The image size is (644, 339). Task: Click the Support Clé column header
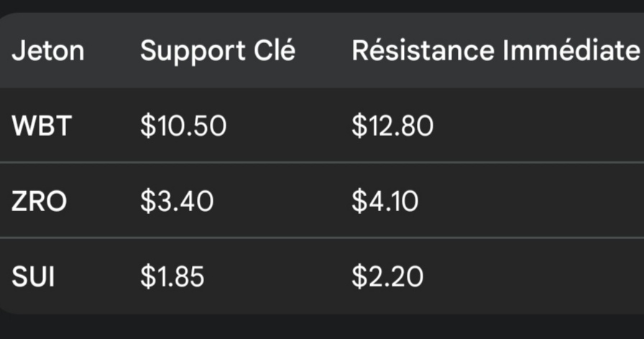coord(218,51)
